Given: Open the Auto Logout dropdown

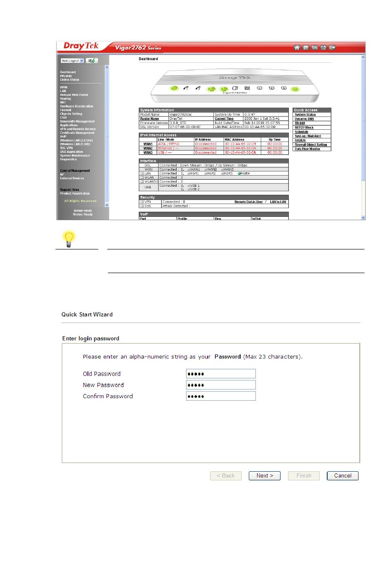Looking at the screenshot, I should pos(72,61).
